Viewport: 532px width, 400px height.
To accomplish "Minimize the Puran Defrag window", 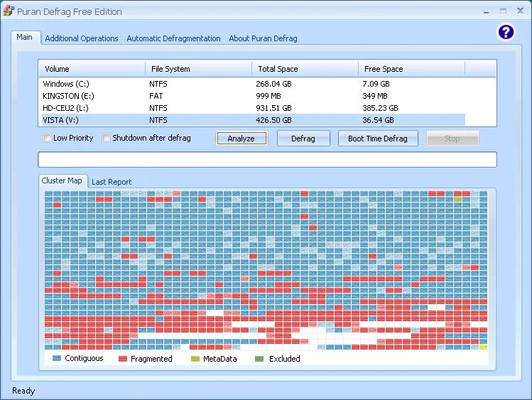I will (487, 11).
